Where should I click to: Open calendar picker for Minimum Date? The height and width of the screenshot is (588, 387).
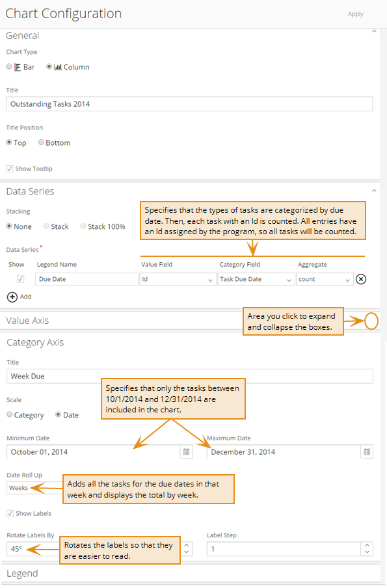click(x=187, y=452)
